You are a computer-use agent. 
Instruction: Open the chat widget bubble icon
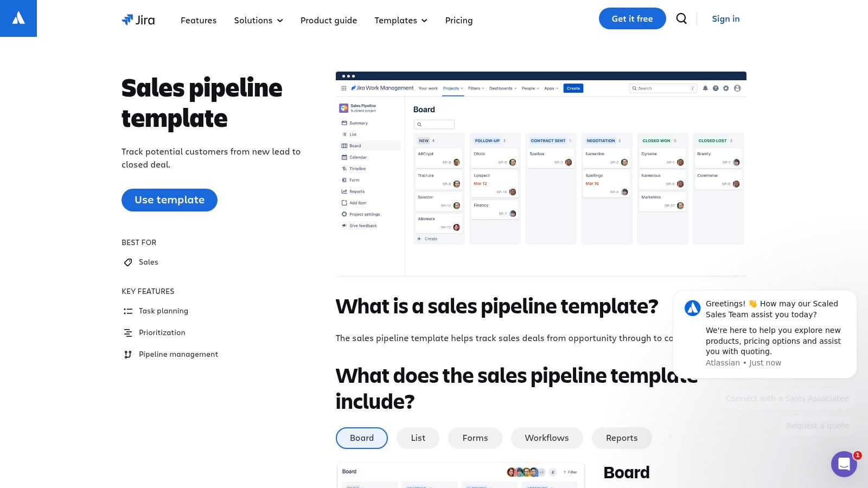844,464
